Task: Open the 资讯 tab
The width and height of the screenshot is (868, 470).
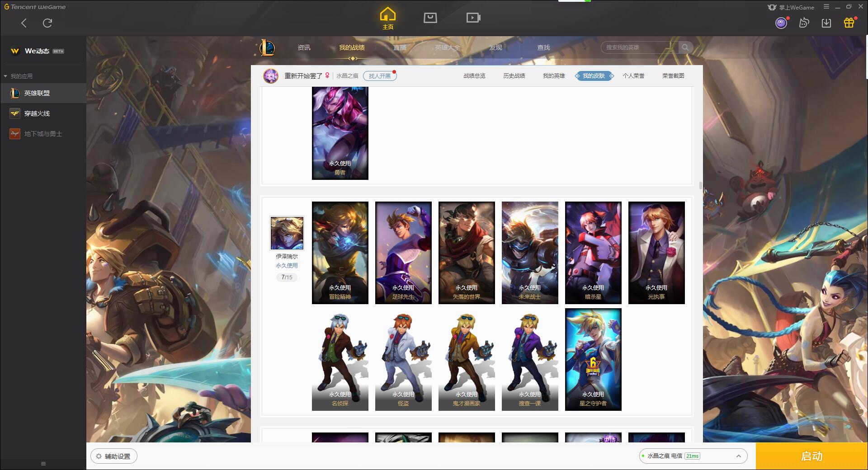Action: (x=304, y=47)
